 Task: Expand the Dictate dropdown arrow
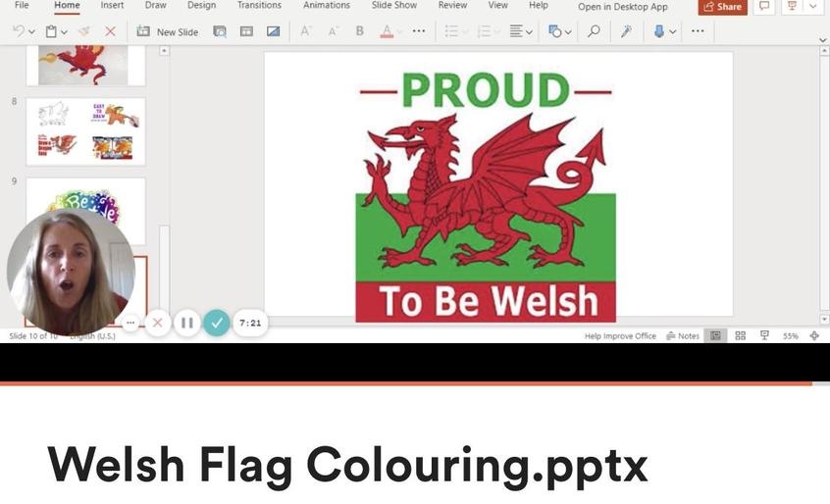tap(673, 32)
